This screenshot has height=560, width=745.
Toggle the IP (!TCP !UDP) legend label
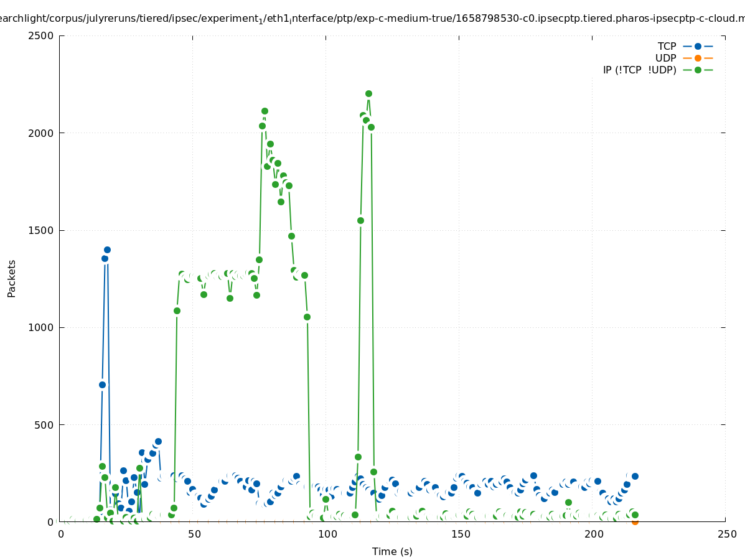[639, 70]
